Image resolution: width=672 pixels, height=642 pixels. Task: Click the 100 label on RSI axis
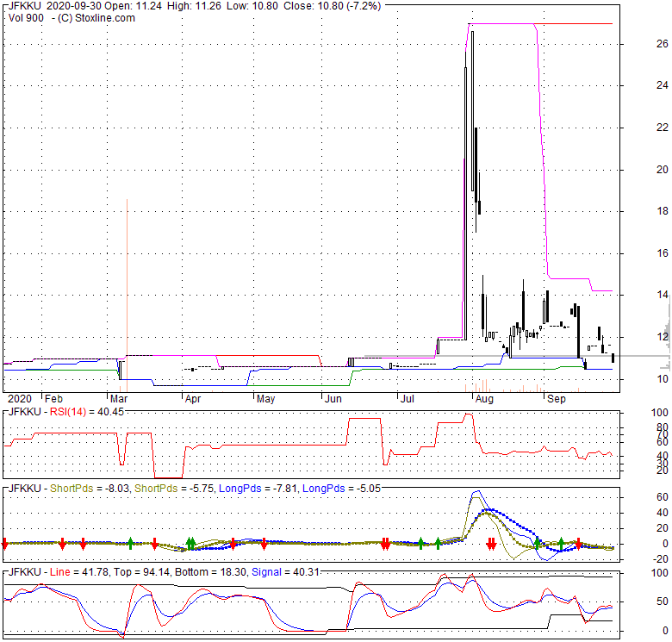660,413
